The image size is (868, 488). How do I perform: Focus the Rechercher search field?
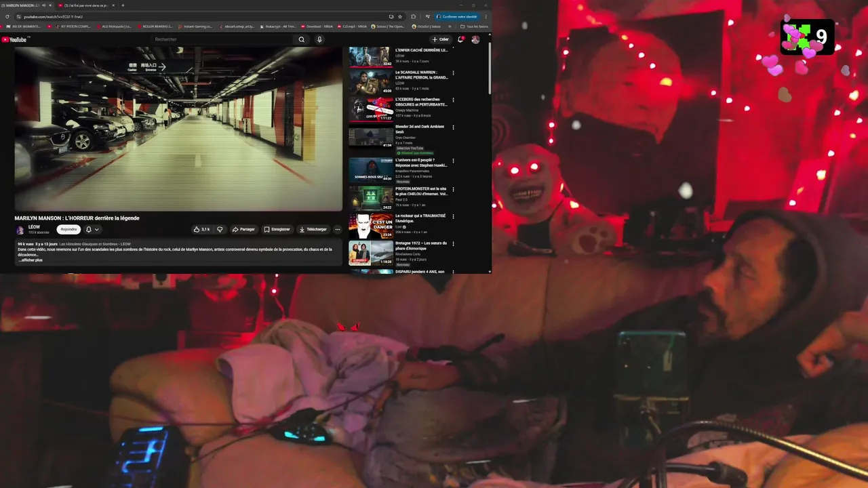tap(222, 39)
